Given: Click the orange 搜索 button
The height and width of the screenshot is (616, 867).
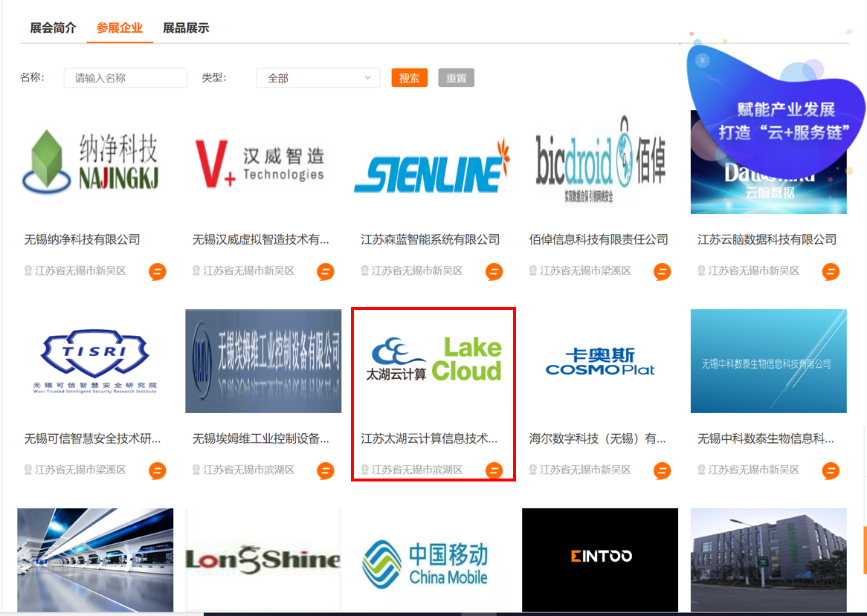Looking at the screenshot, I should tap(409, 78).
